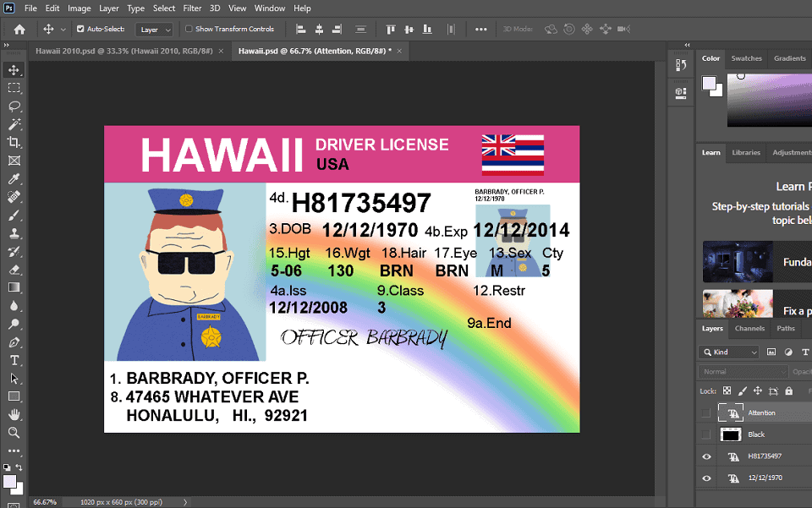Open the blend mode Normal dropdown

743,371
